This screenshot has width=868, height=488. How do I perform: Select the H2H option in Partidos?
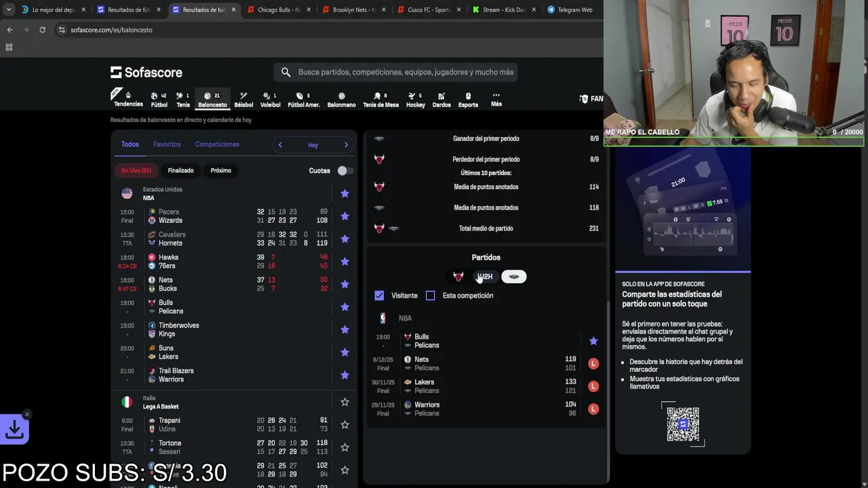pos(485,277)
